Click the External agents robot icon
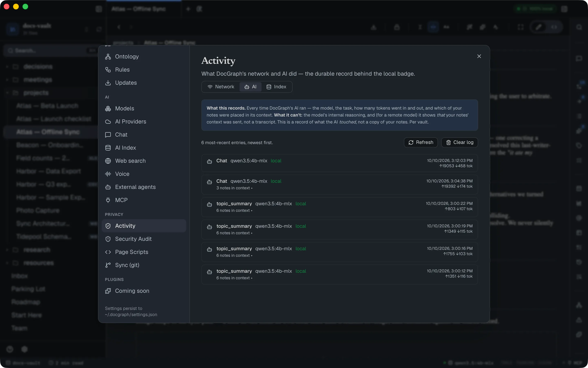The width and height of the screenshot is (588, 368). (x=108, y=187)
